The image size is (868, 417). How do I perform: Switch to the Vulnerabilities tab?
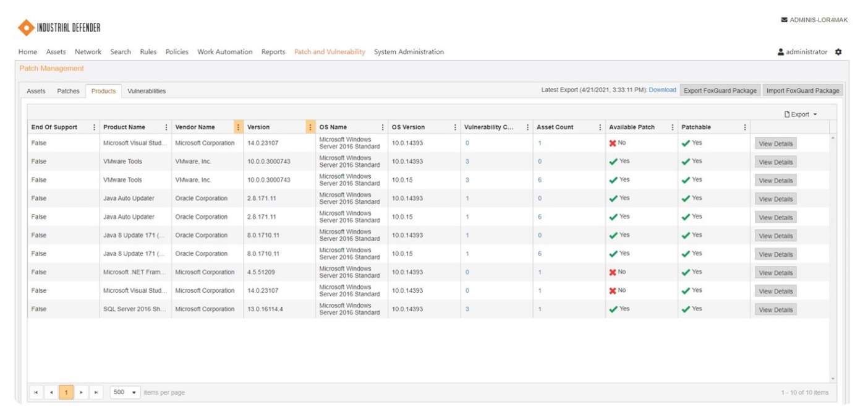[145, 90]
